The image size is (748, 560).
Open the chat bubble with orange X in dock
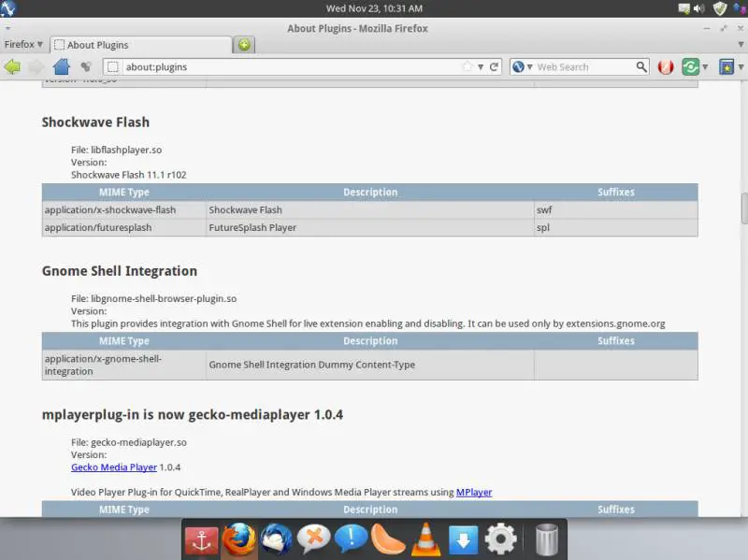[313, 538]
